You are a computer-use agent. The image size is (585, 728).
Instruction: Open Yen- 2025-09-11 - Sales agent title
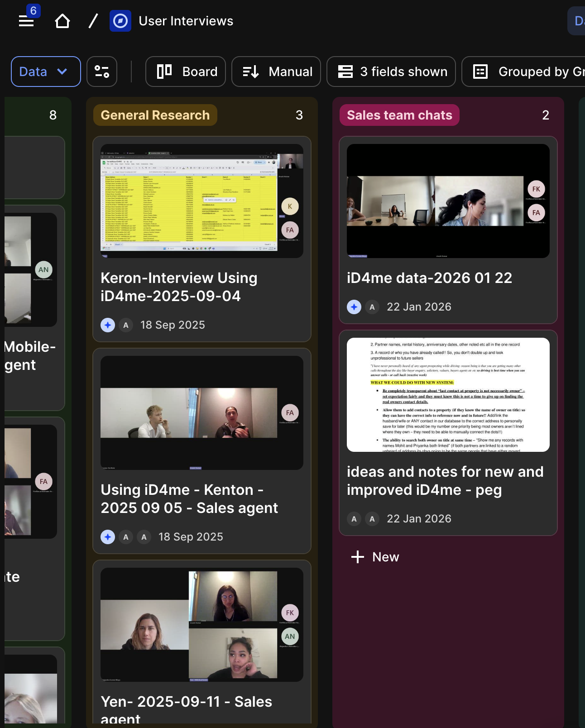[187, 709]
